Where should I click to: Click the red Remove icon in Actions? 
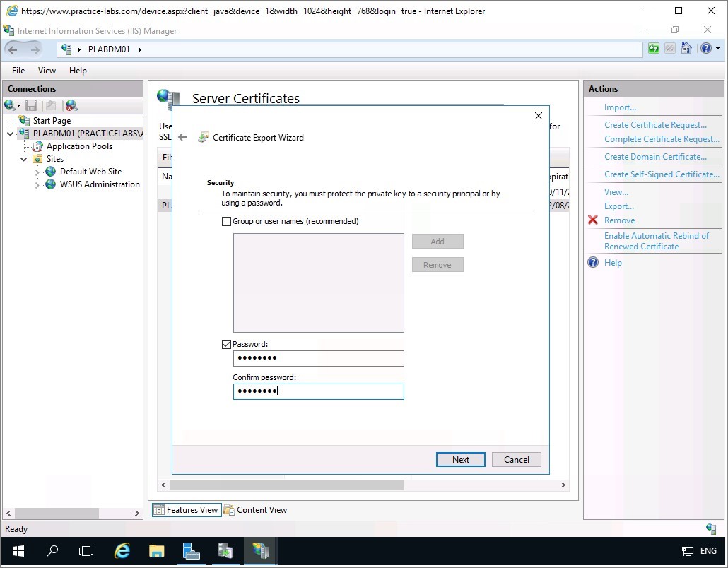click(x=593, y=220)
